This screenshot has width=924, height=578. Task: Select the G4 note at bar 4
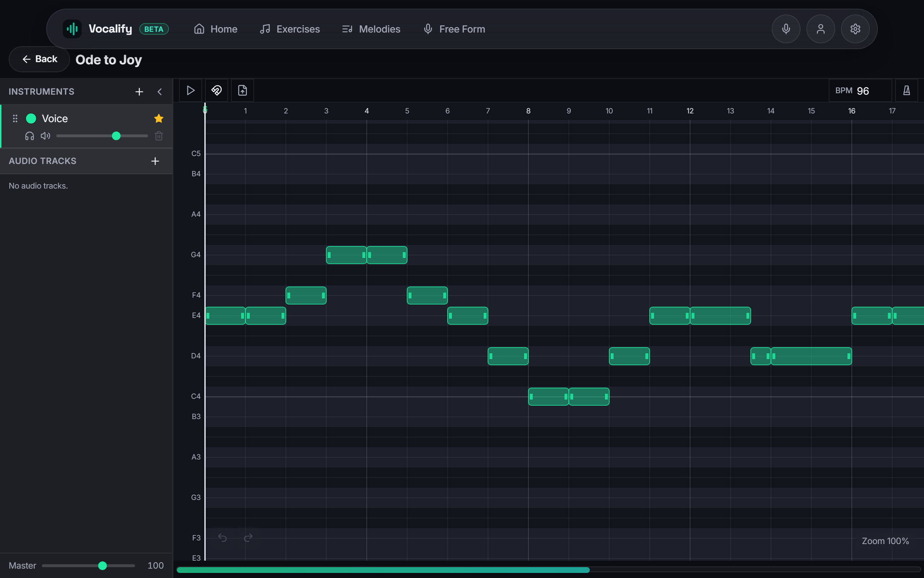tap(387, 255)
